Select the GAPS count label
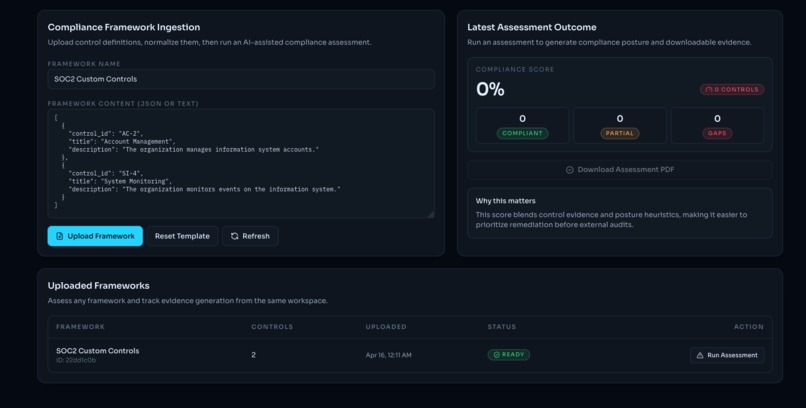Image resolution: width=806 pixels, height=408 pixels. 717,133
